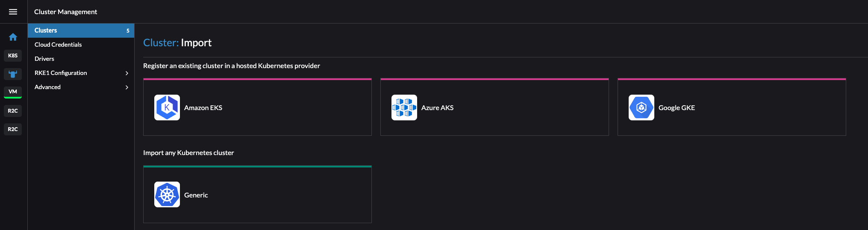
Task: Click the Clusters count badge 5
Action: pyautogui.click(x=128, y=31)
